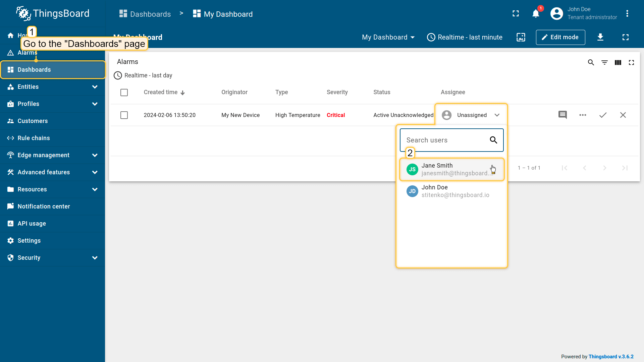Clear alarm using the X icon

pyautogui.click(x=623, y=115)
